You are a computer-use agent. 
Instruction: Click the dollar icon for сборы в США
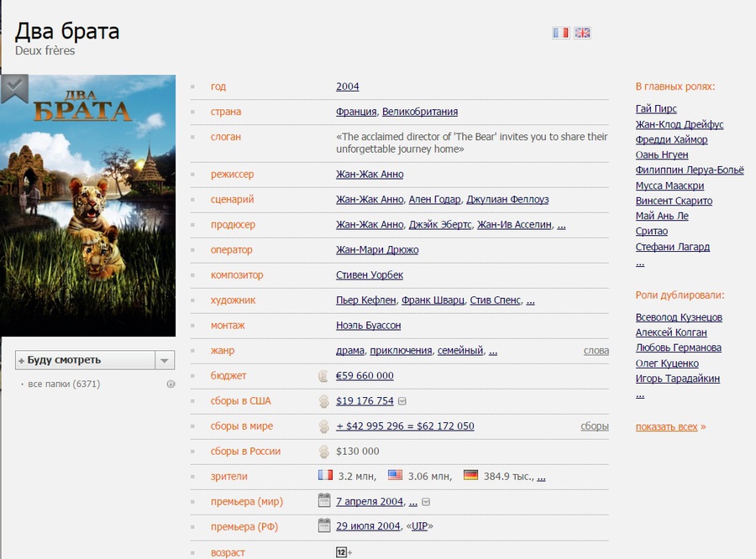coord(323,401)
